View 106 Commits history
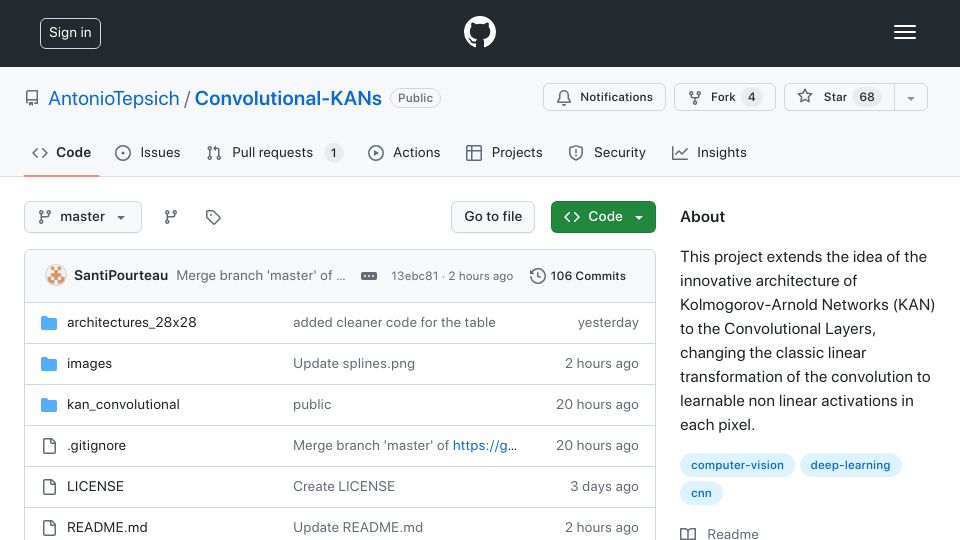This screenshot has width=960, height=540. click(x=578, y=276)
